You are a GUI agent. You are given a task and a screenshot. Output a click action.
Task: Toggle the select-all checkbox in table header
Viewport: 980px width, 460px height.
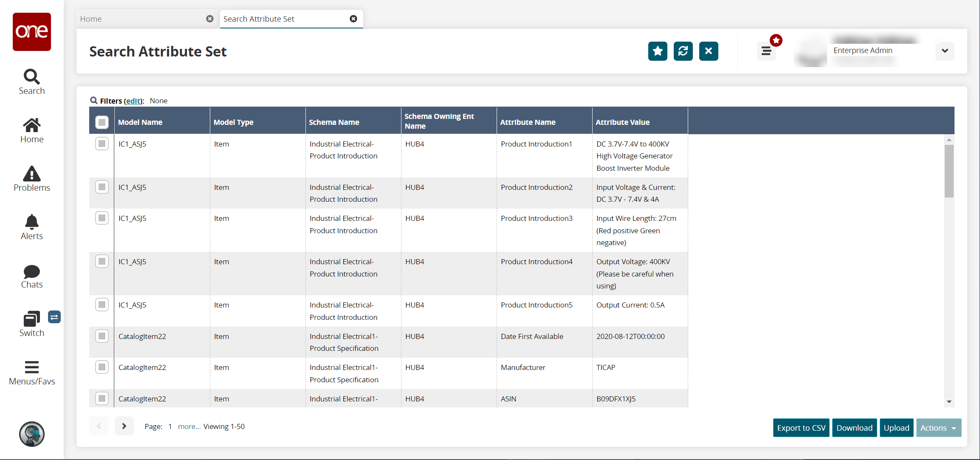pyautogui.click(x=102, y=122)
